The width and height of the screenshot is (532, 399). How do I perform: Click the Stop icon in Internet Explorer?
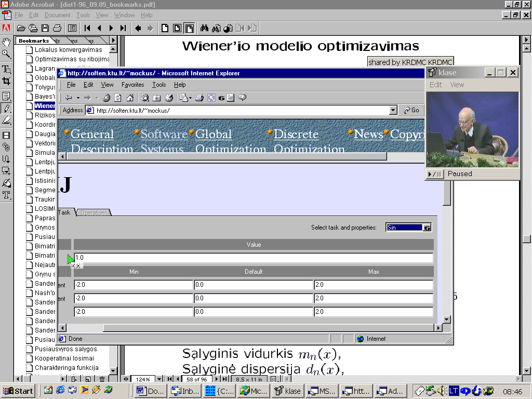pyautogui.click(x=106, y=98)
